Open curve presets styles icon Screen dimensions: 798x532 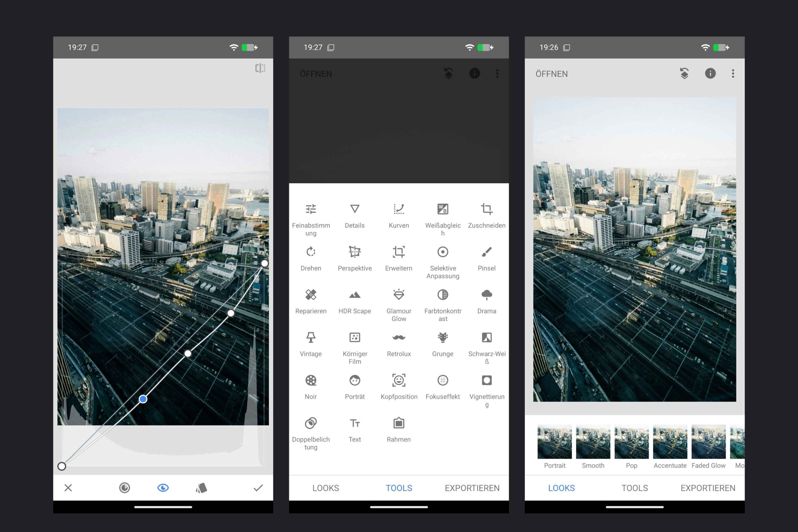coord(201,488)
